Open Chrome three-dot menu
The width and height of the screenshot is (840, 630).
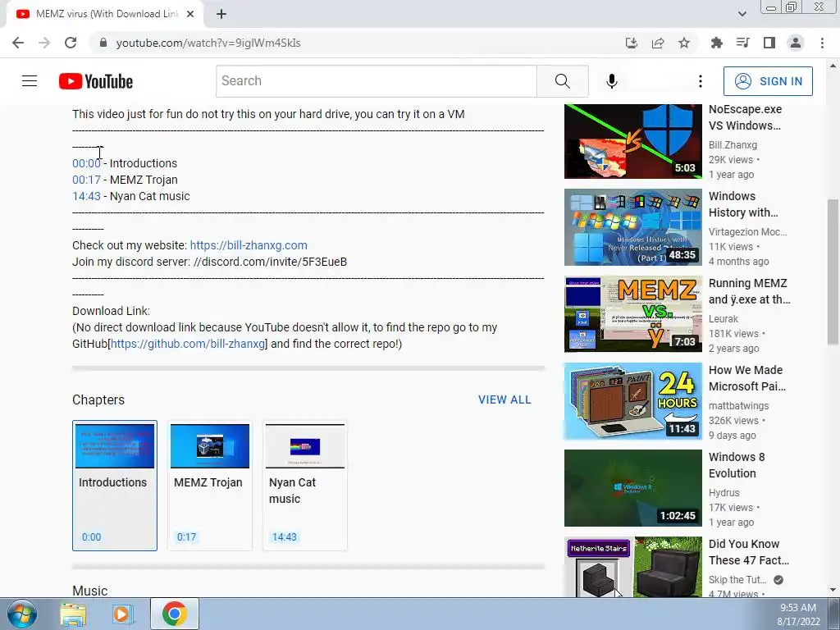coord(822,43)
